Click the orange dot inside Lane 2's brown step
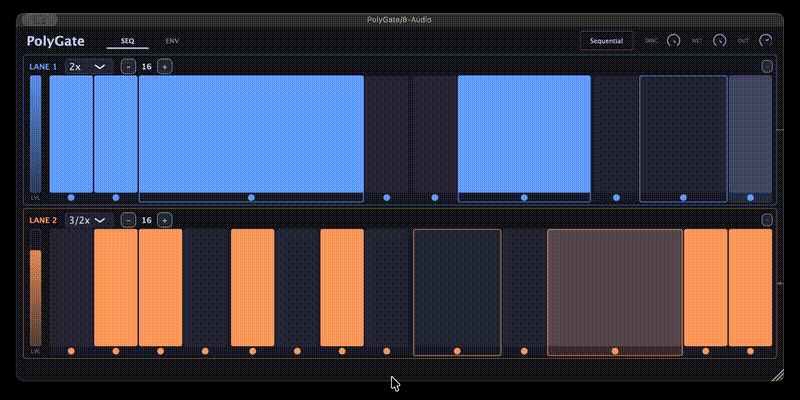Screen dimensions: 800x400 coord(615,351)
